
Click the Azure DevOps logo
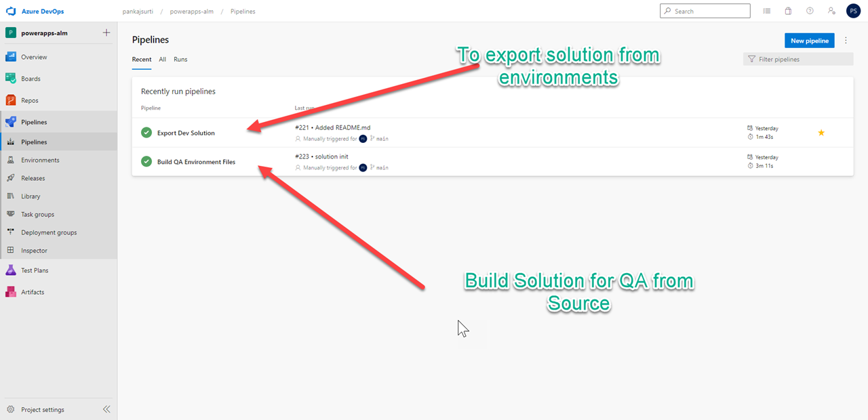(11, 12)
